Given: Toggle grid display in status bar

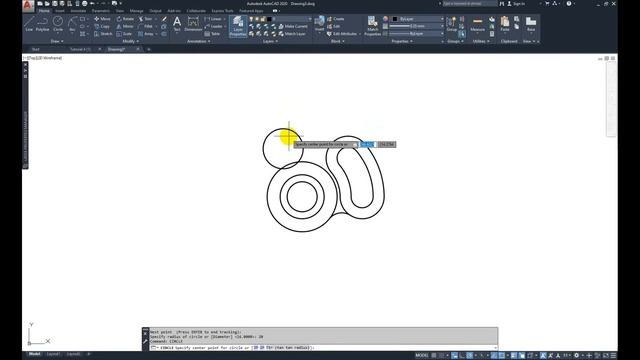Looking at the screenshot, I should [434, 356].
